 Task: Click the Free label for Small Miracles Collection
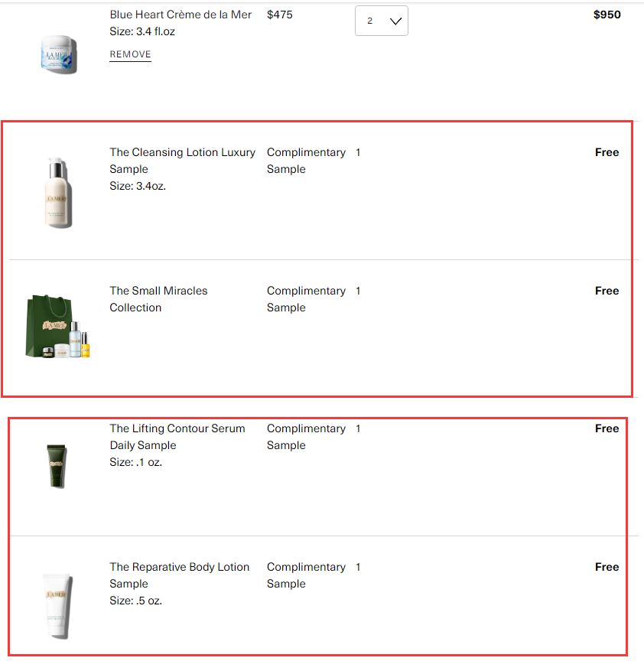click(607, 291)
